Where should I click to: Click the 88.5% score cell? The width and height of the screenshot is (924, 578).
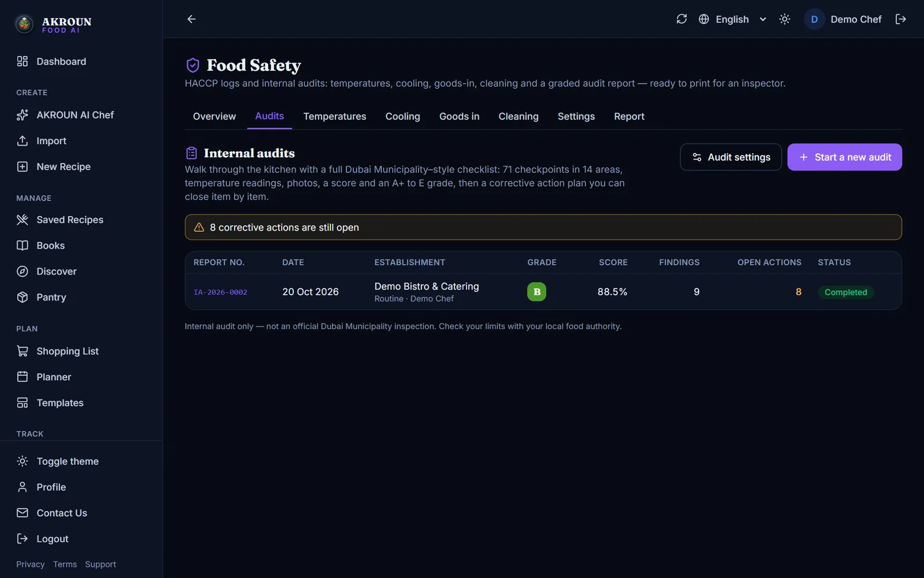point(612,292)
